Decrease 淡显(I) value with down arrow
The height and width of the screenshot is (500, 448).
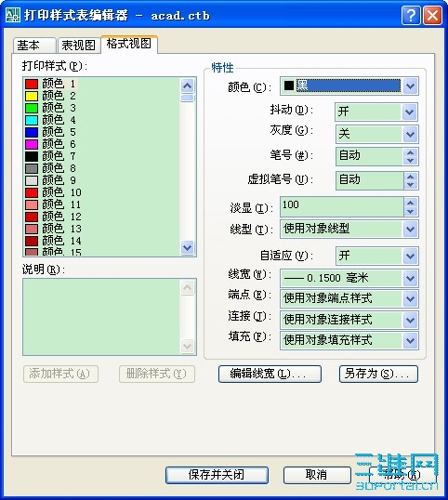(411, 211)
